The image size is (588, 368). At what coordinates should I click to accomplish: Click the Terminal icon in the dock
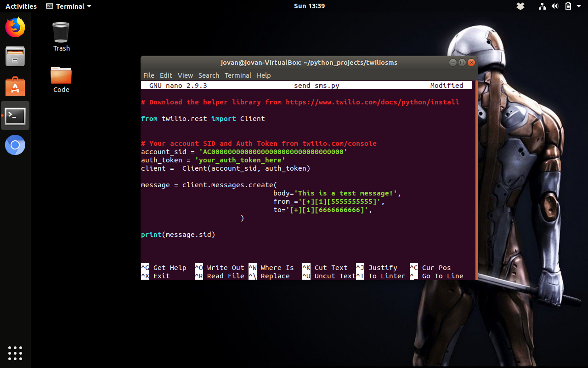(x=15, y=115)
